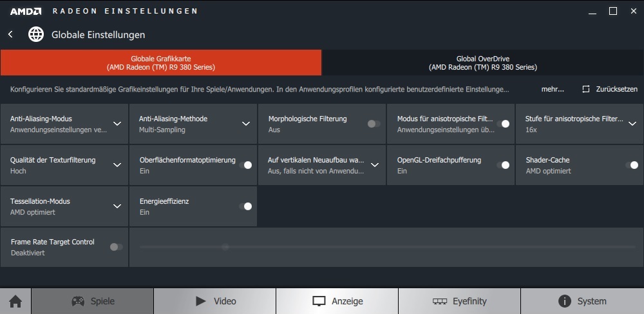Disable Oberflächenformatoptimierung switch

click(x=245, y=165)
